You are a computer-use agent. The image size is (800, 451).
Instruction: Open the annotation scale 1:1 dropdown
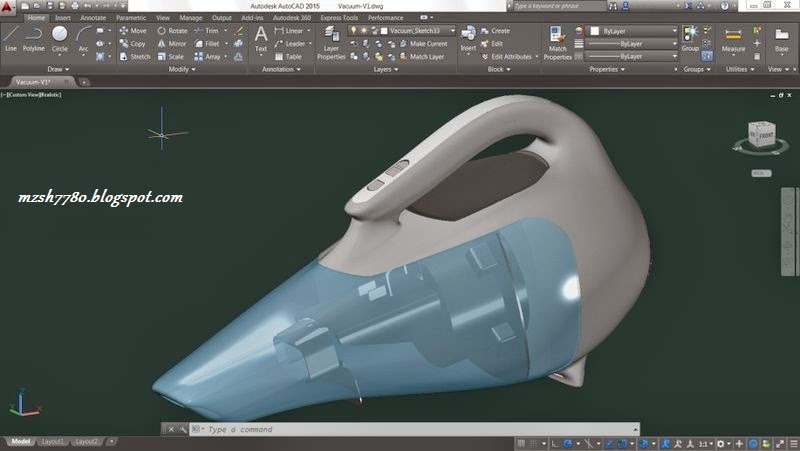coord(705,444)
